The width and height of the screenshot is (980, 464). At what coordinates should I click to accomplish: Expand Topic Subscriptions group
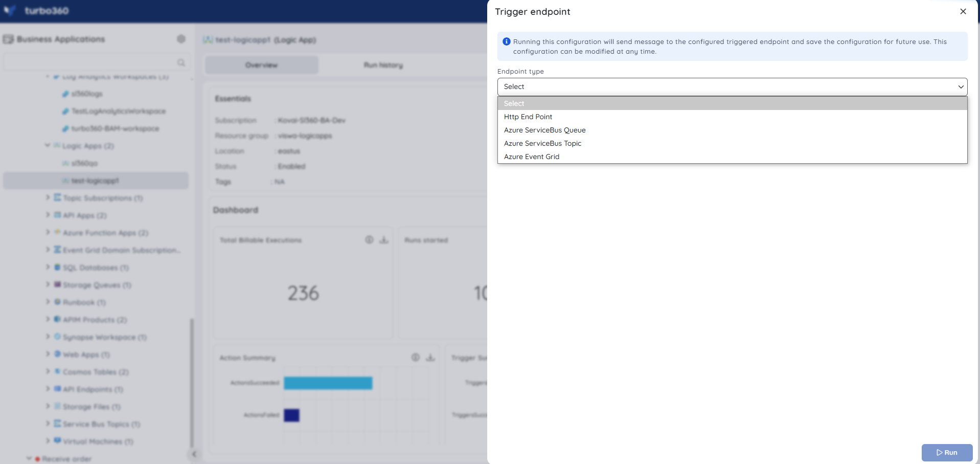48,197
